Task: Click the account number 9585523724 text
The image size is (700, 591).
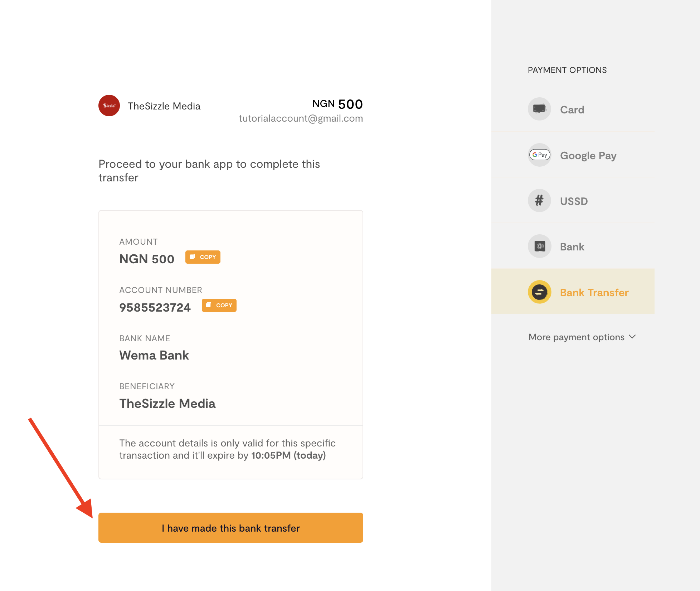Action: tap(155, 307)
